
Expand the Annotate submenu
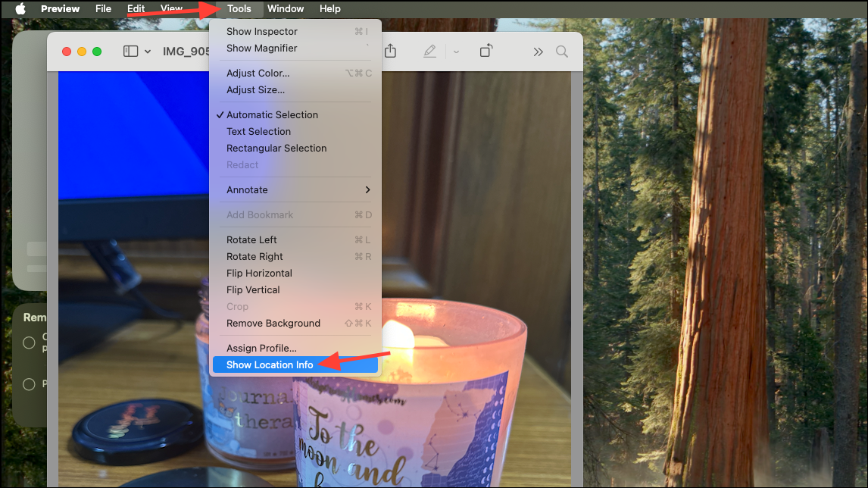point(295,190)
